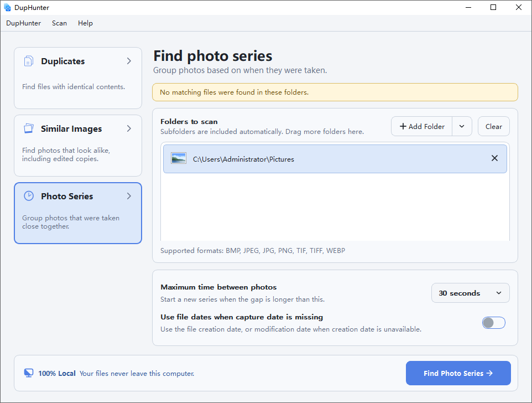The width and height of the screenshot is (532, 403).
Task: Open Duplicates via its chevron arrow
Action: [x=129, y=61]
